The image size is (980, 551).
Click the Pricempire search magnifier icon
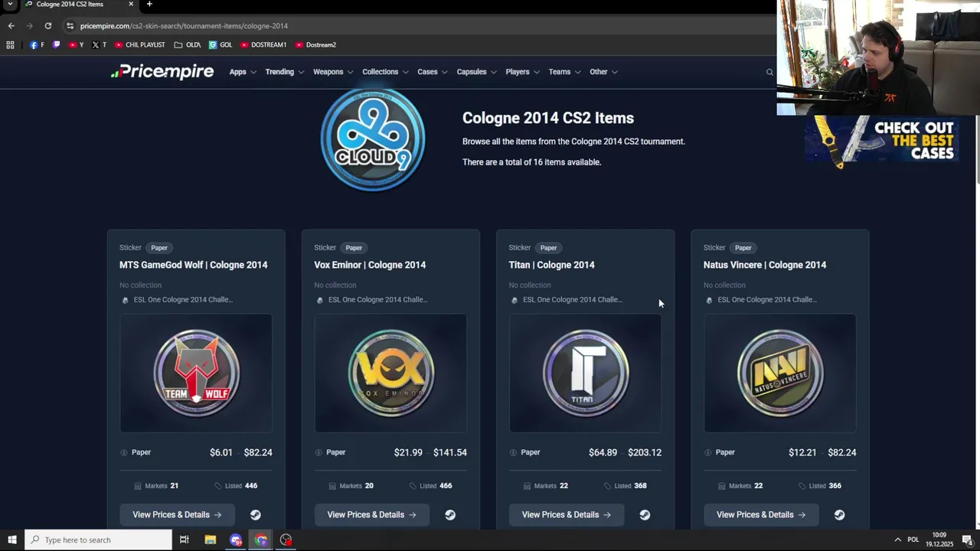(769, 72)
